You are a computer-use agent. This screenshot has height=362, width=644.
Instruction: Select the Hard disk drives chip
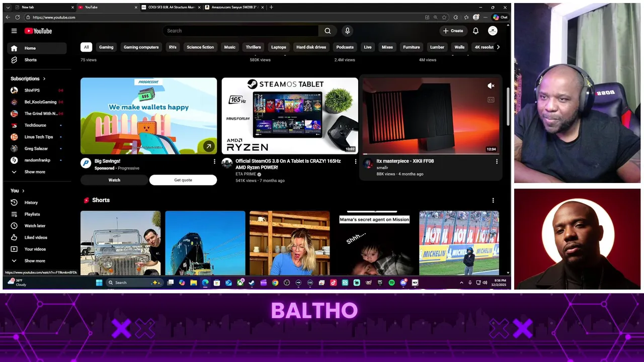coord(311,47)
